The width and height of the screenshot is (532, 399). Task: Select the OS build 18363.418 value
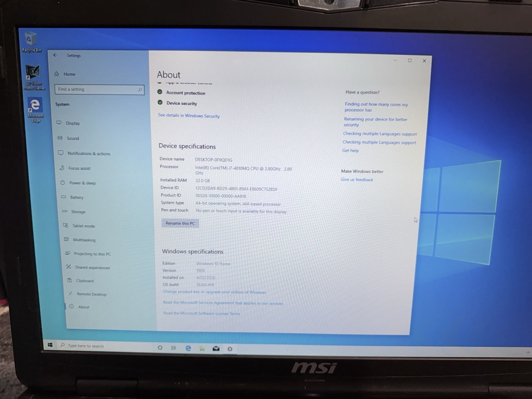click(x=205, y=285)
